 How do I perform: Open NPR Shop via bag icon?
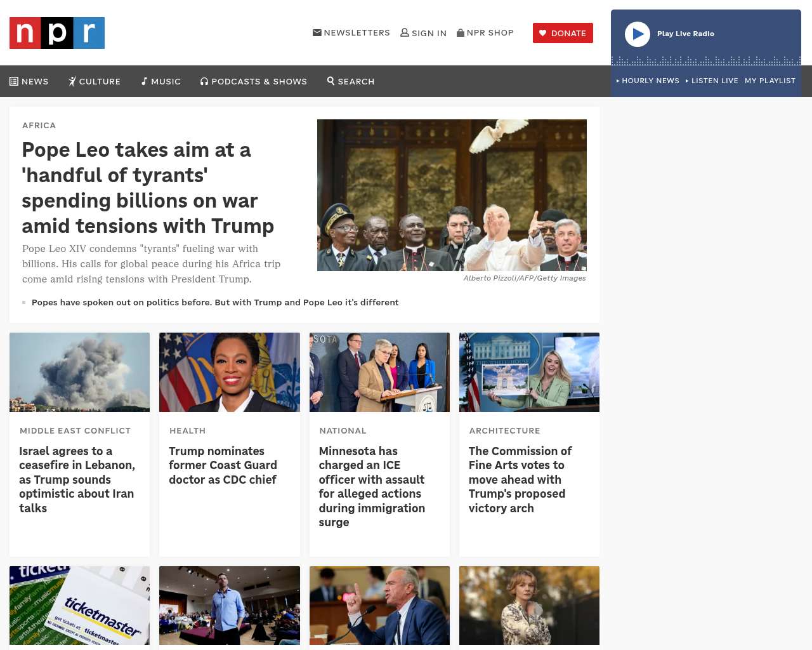461,32
